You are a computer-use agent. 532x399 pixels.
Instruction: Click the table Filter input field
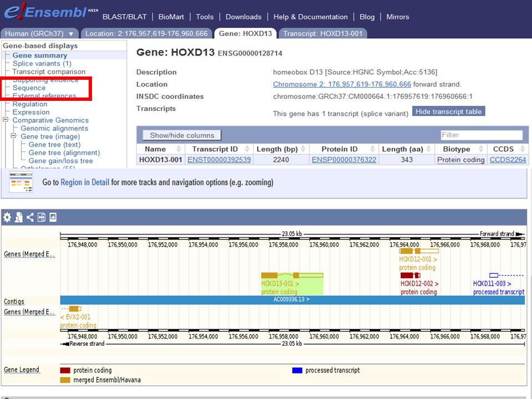tap(482, 135)
